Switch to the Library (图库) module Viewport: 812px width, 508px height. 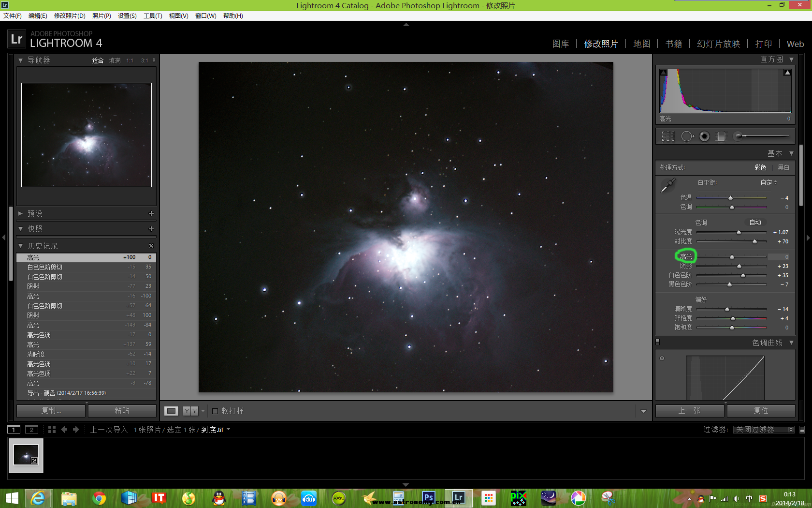[561, 44]
